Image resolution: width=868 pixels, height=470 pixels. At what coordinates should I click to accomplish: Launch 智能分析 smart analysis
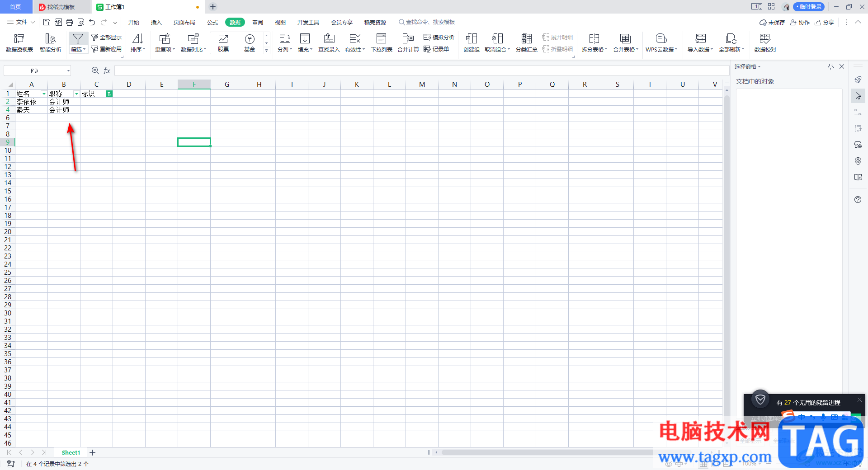coord(51,43)
